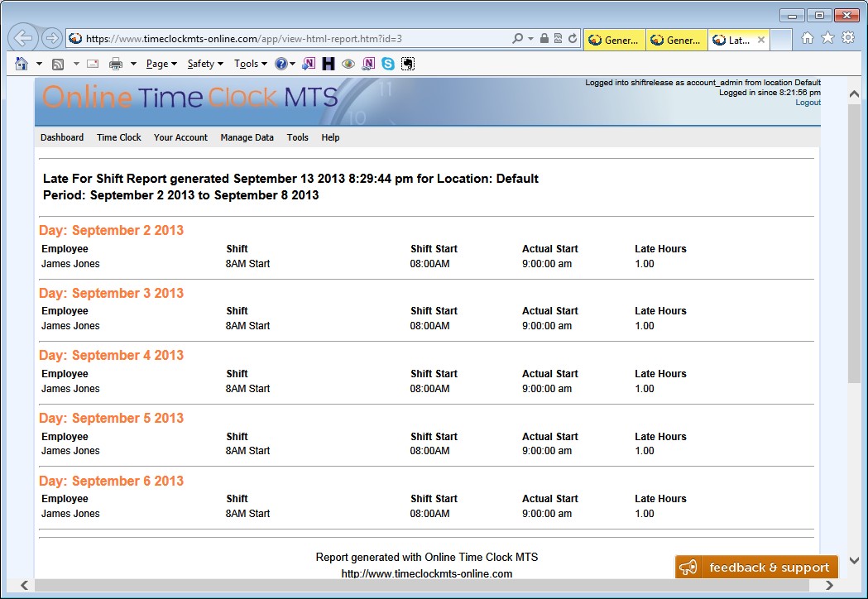
Task: Select the active 'Lat...' browser tab
Action: tap(738, 40)
